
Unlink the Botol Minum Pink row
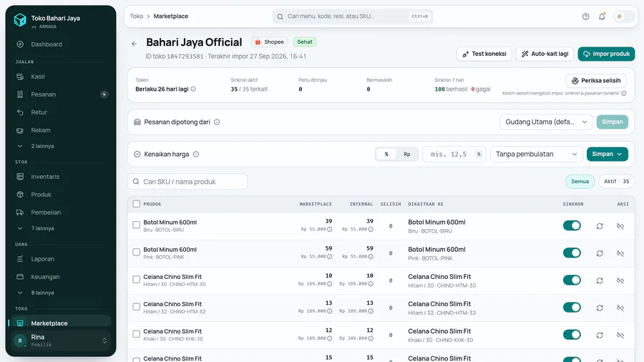pyautogui.click(x=620, y=253)
